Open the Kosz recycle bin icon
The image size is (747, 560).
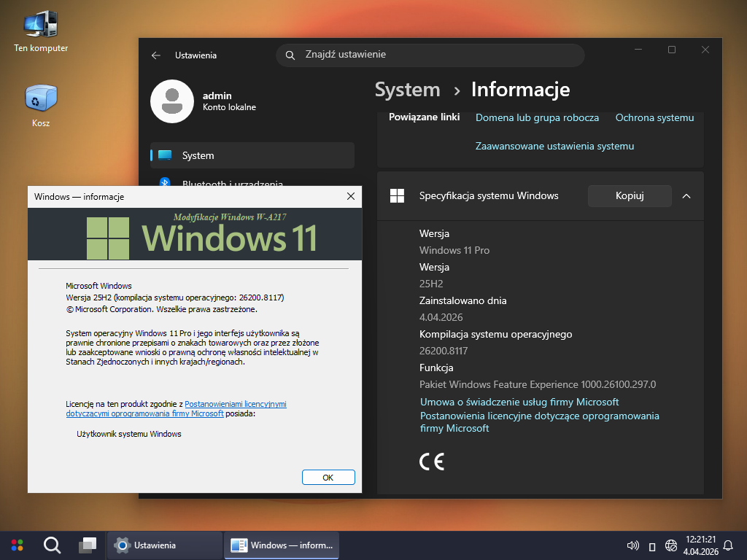40,99
